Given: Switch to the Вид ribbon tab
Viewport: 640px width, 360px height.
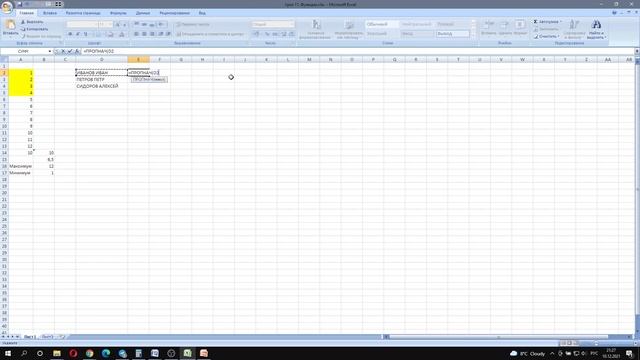Looking at the screenshot, I should click(x=202, y=13).
